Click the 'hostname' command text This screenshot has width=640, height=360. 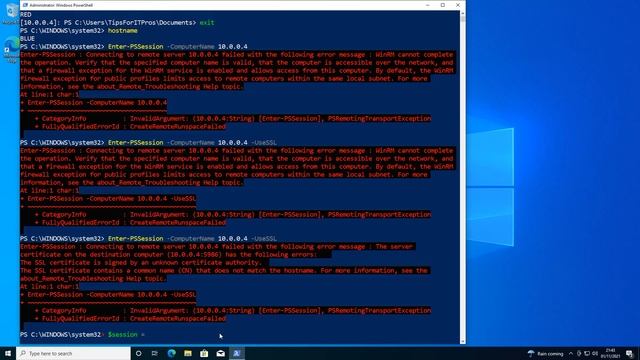tap(122, 31)
